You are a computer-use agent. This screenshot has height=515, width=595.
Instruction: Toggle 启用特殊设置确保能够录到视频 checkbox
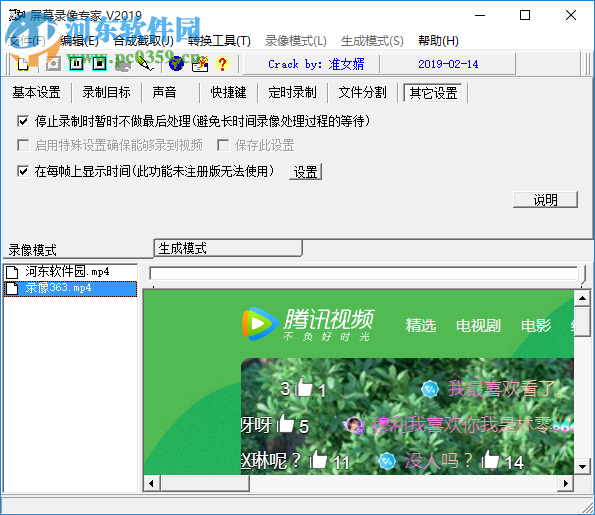[23, 145]
